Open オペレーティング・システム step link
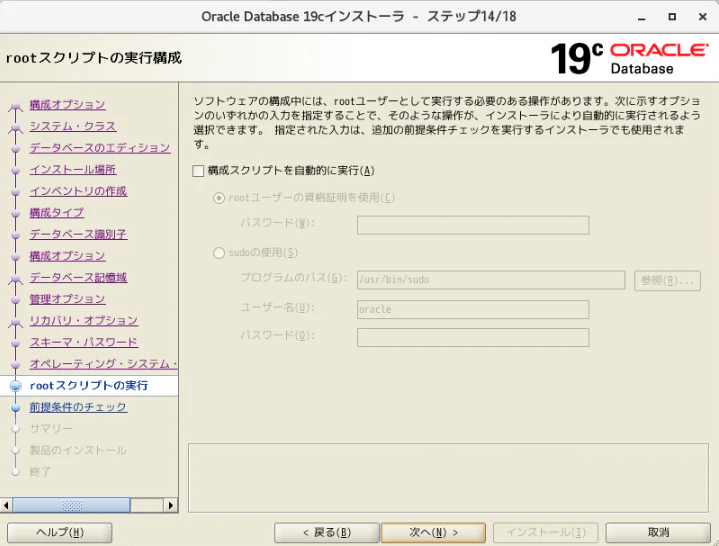 click(x=103, y=363)
